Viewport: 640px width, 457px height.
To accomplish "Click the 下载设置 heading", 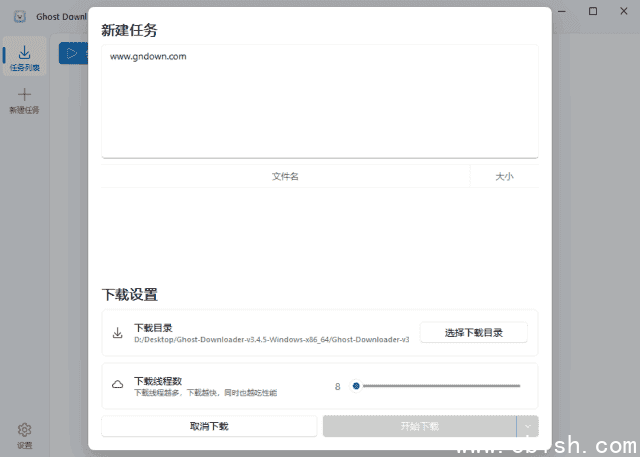I will pyautogui.click(x=130, y=295).
